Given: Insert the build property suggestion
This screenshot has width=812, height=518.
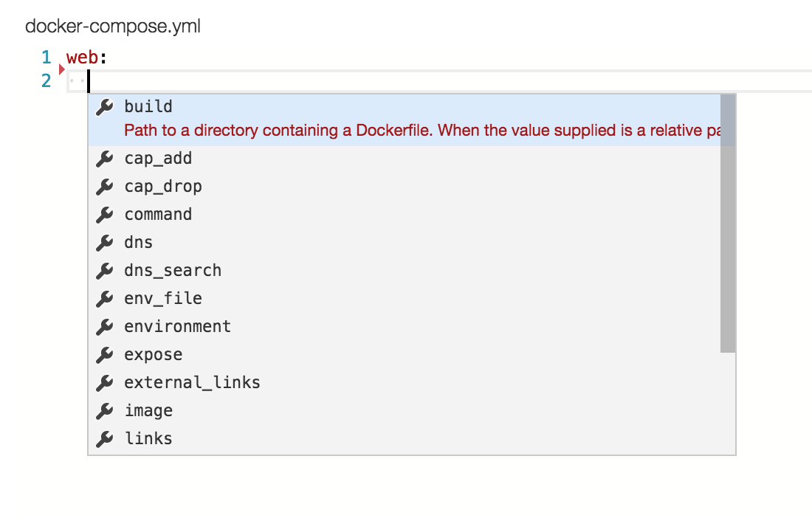Looking at the screenshot, I should tap(148, 106).
